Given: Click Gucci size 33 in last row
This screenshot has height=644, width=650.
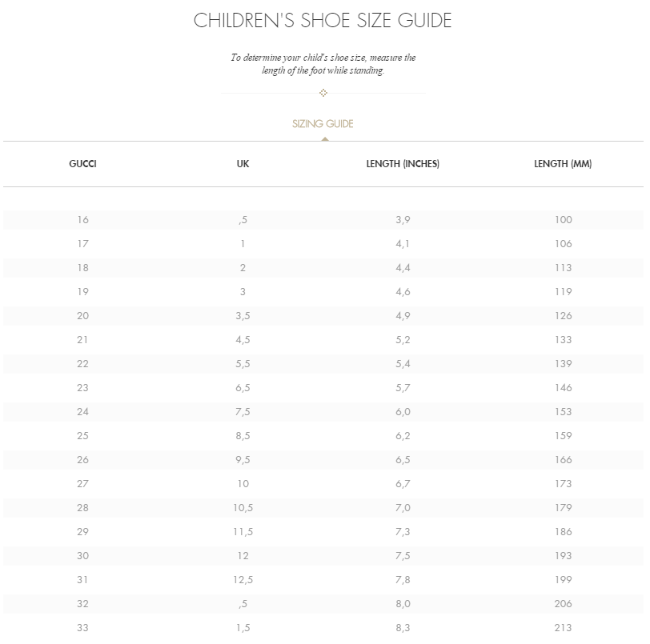Looking at the screenshot, I should pos(83,628).
